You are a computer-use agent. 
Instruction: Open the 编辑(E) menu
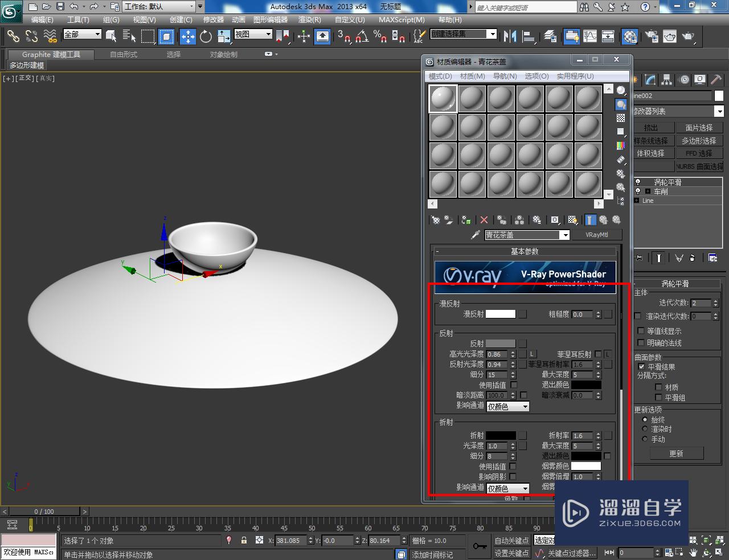42,19
